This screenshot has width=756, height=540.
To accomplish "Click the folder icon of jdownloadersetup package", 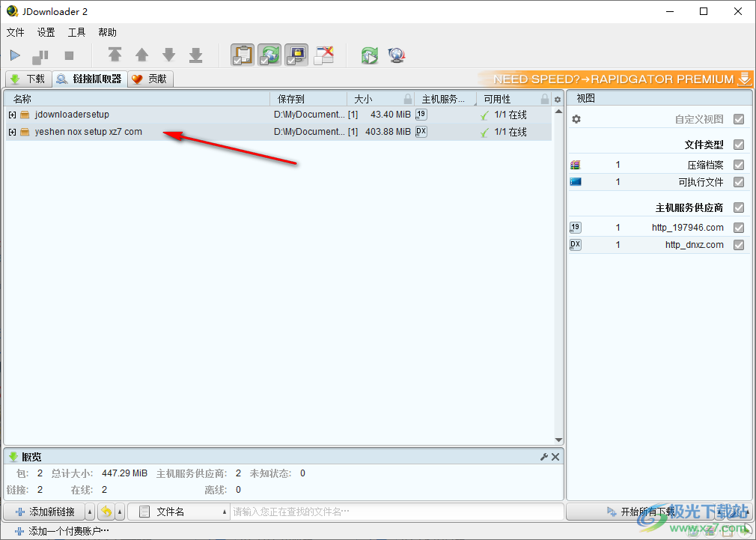I will (25, 115).
